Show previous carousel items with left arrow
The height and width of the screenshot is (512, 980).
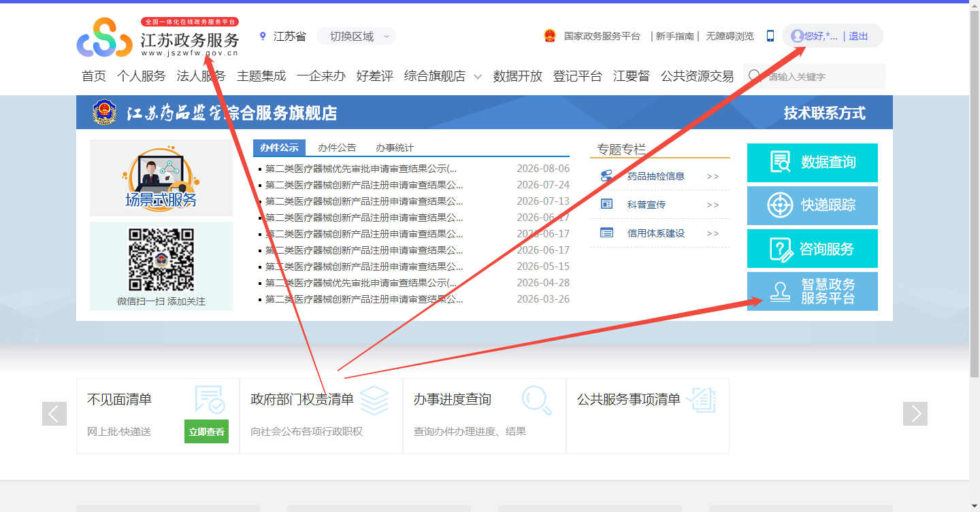pyautogui.click(x=54, y=413)
